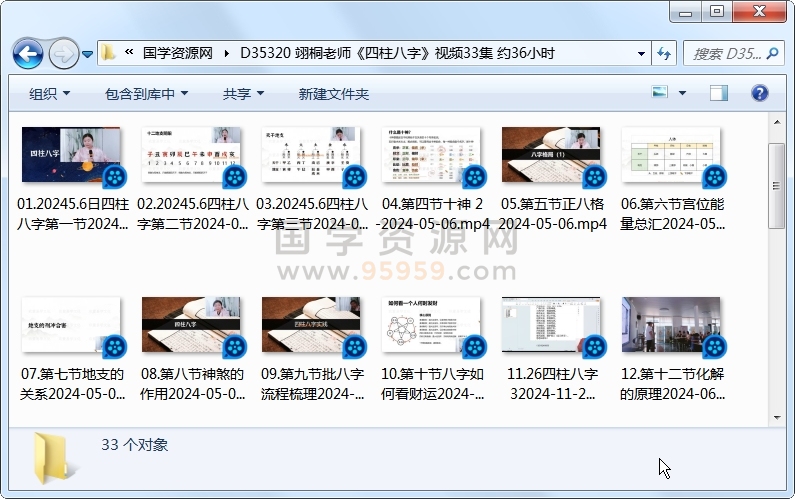Screen dimensions: 795x499
Task: Select video 08 第八节神煞的作用 thumbnail
Action: (x=191, y=325)
